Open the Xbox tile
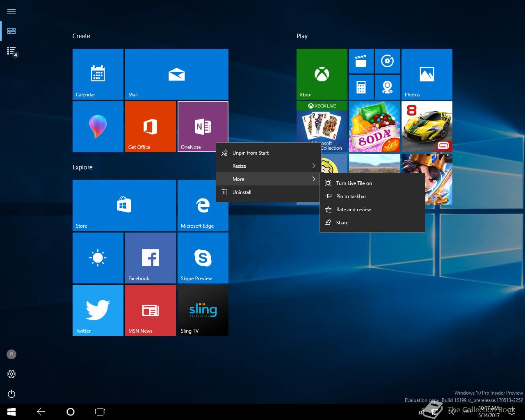 [x=322, y=74]
